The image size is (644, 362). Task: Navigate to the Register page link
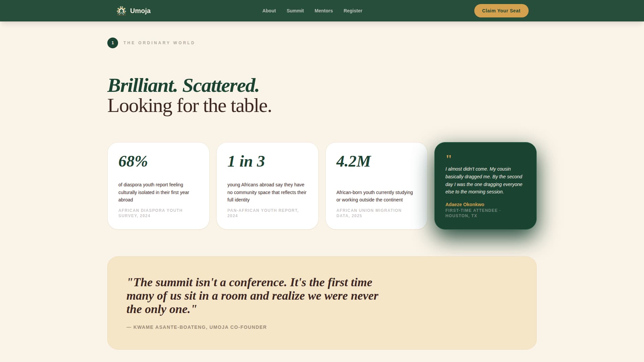353,11
